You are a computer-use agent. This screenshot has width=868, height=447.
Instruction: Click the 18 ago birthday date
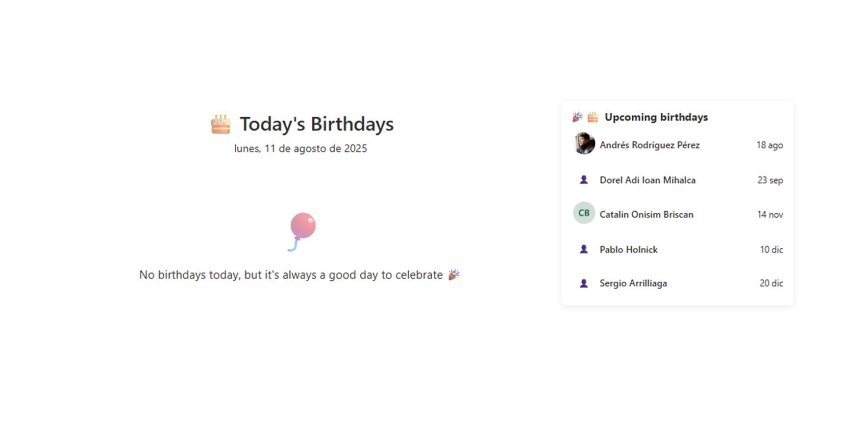769,145
